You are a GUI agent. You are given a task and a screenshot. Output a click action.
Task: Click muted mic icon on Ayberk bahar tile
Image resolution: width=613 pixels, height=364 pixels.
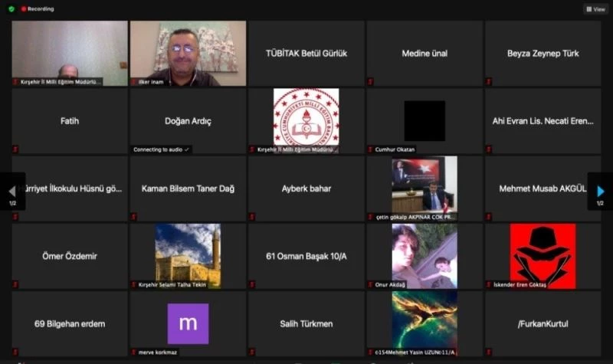click(252, 217)
